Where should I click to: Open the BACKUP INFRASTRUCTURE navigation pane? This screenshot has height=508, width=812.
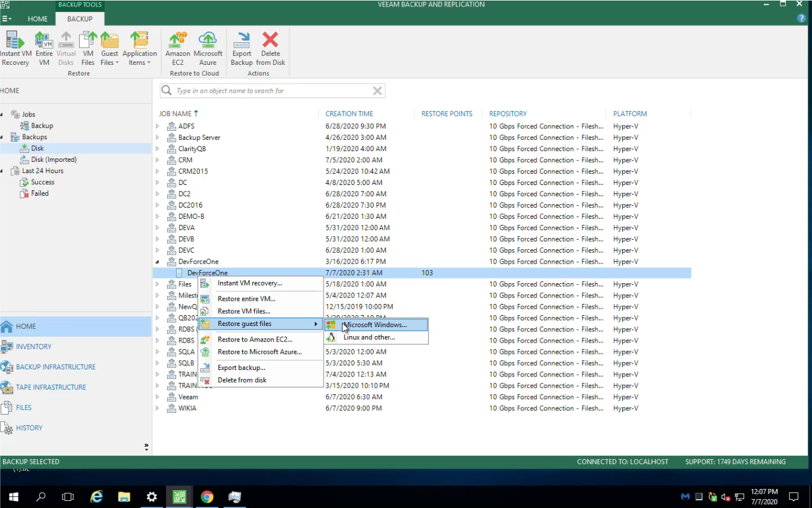76,367
